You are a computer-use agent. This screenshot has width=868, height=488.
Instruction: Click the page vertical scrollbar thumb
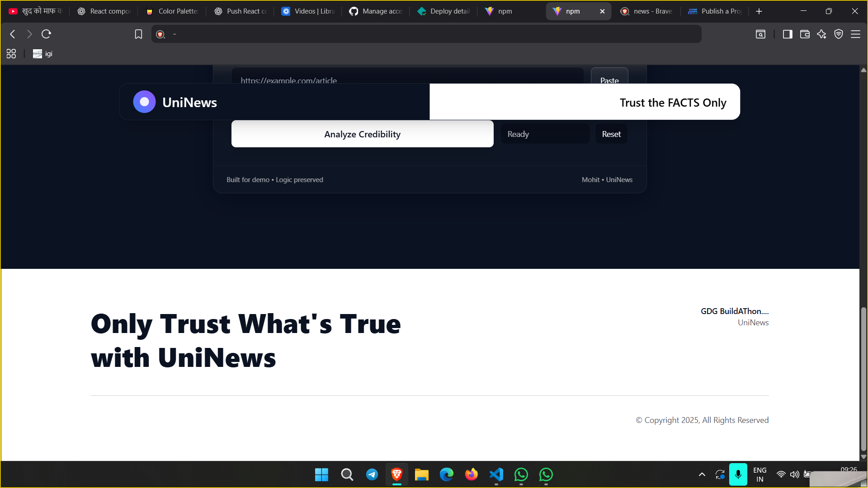tap(863, 380)
